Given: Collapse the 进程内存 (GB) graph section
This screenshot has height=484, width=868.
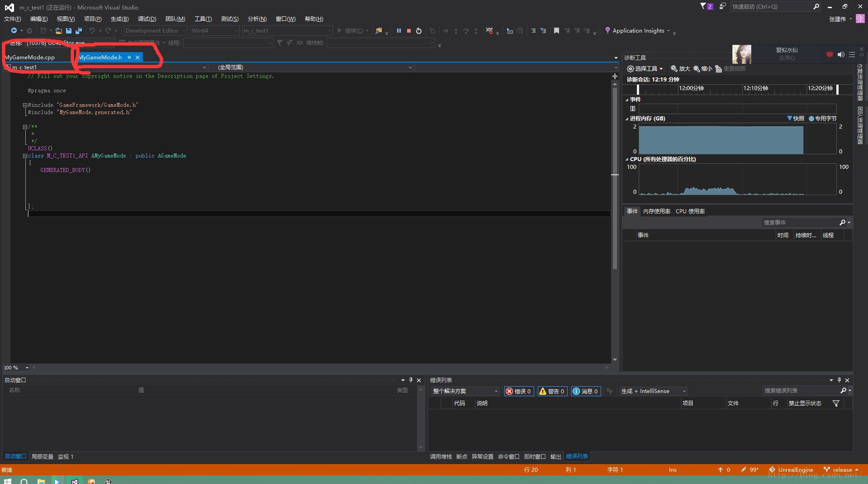Looking at the screenshot, I should (627, 119).
